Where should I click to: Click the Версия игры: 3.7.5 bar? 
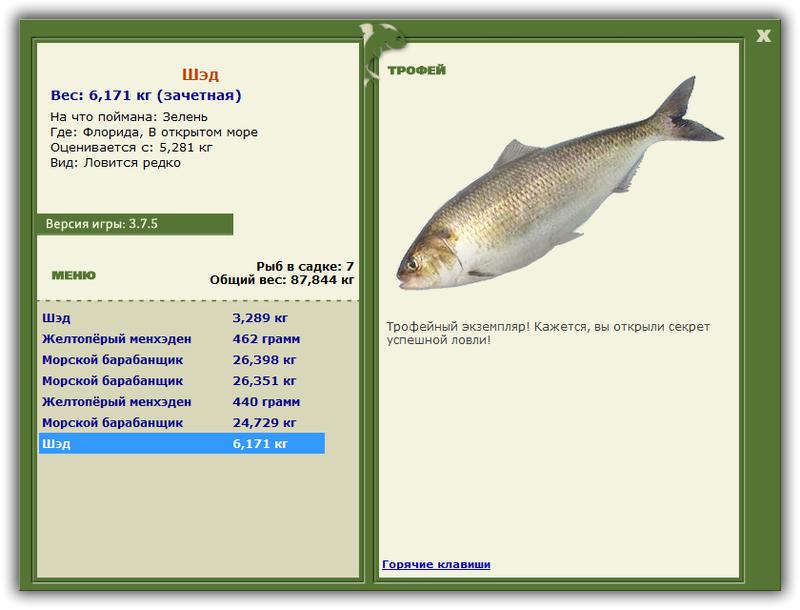[135, 224]
